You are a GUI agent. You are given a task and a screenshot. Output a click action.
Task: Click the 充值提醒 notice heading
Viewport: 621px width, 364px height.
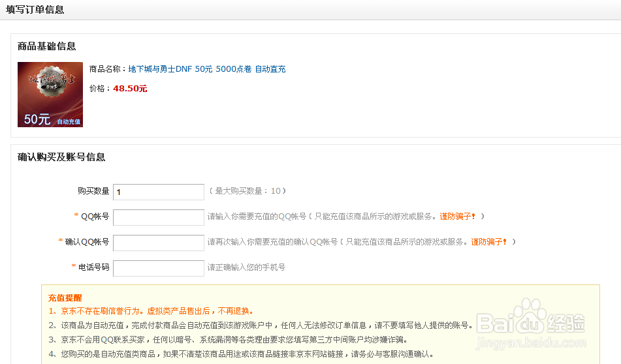pos(65,298)
